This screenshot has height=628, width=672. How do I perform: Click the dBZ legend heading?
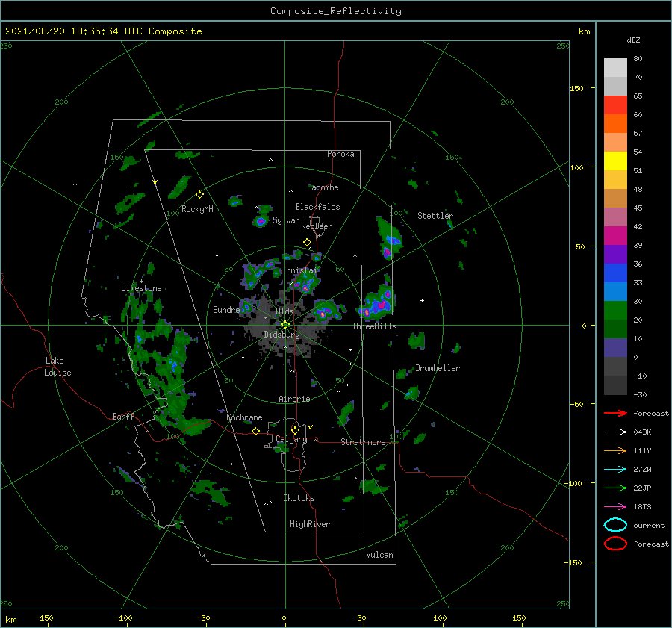tap(633, 40)
